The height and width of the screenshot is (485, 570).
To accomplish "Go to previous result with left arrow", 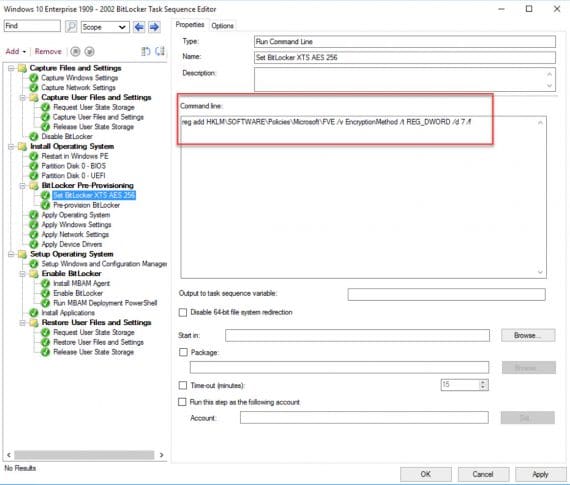I will 139,27.
